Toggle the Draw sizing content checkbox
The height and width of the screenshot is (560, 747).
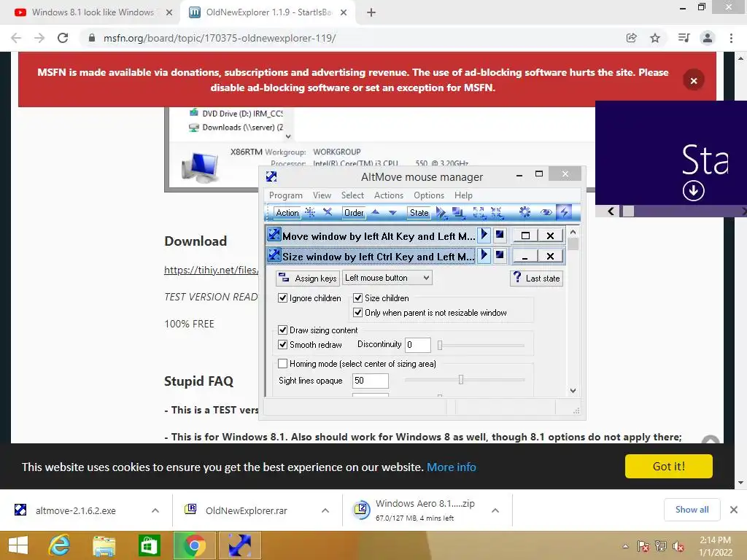tap(282, 330)
